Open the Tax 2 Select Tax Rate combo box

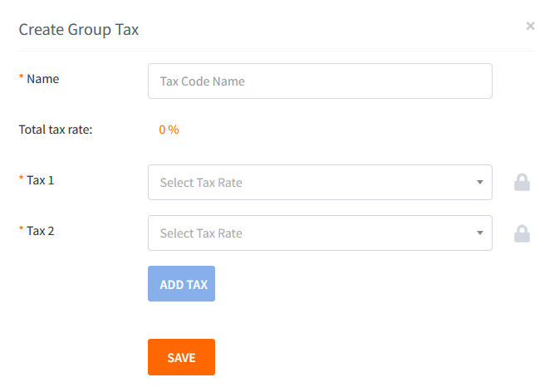(x=320, y=233)
